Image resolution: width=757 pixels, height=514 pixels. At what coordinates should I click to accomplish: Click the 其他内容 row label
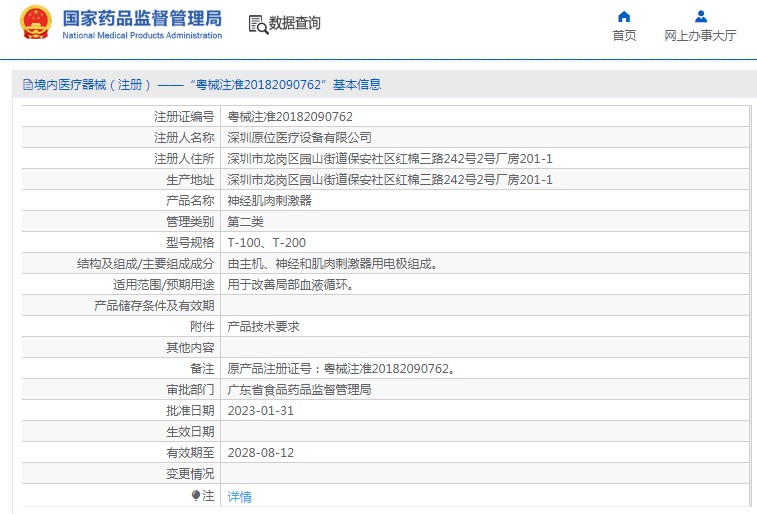pos(190,347)
